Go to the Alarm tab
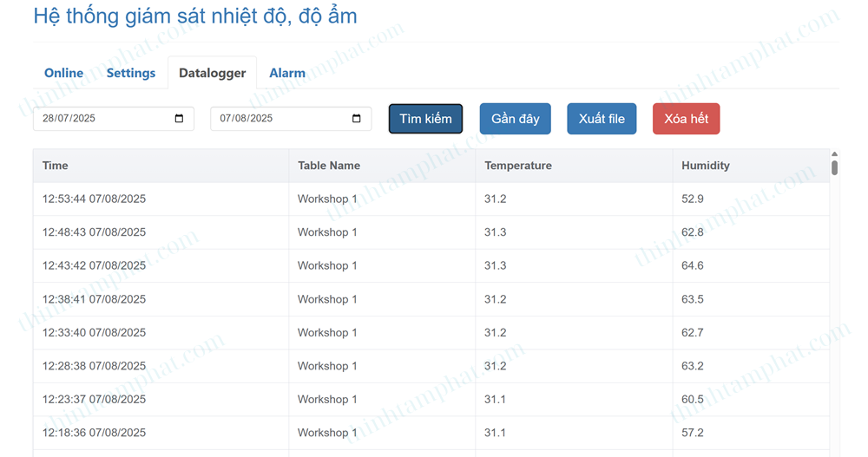The image size is (868, 457). click(x=287, y=73)
